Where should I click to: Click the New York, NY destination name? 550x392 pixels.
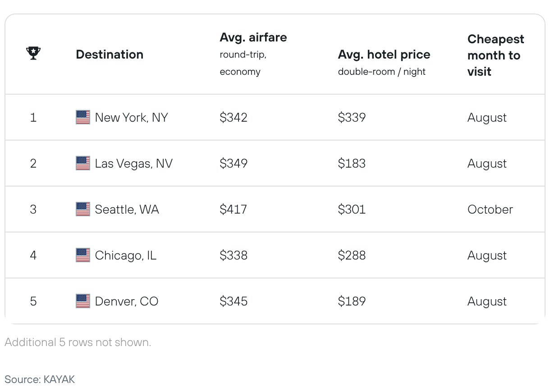click(x=131, y=118)
